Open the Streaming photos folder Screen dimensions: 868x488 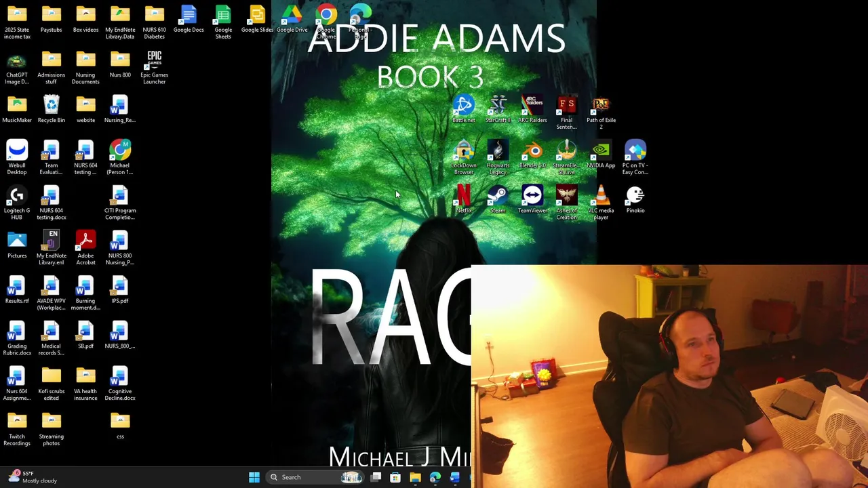pyautogui.click(x=52, y=428)
